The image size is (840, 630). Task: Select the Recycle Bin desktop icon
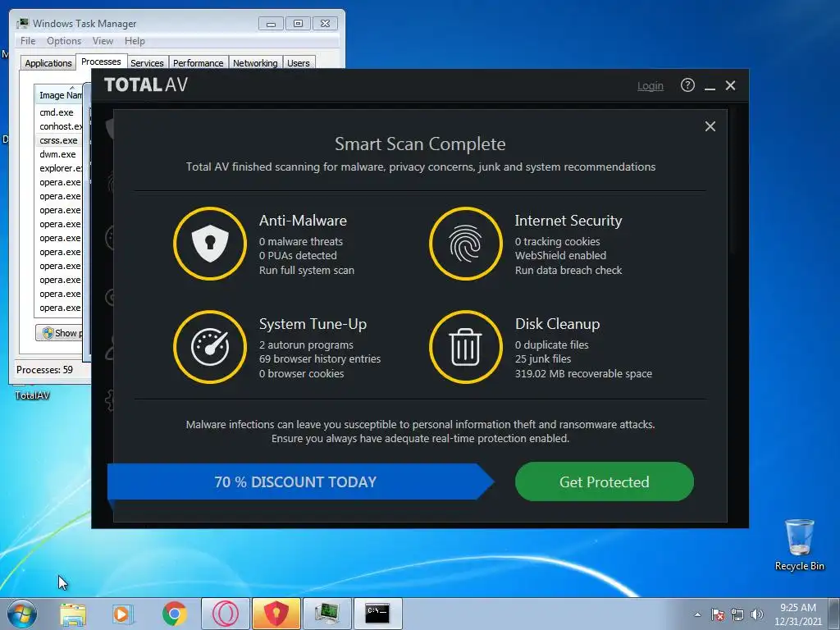(x=799, y=545)
